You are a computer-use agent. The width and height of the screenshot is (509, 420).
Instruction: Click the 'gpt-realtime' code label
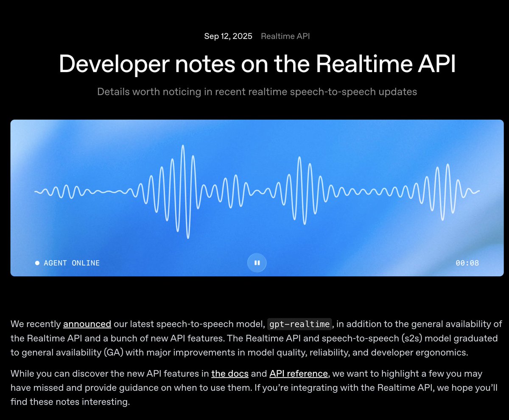click(299, 324)
